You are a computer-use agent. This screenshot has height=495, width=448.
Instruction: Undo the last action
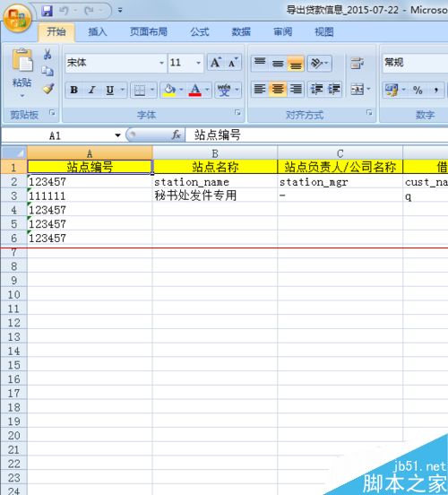(x=64, y=11)
